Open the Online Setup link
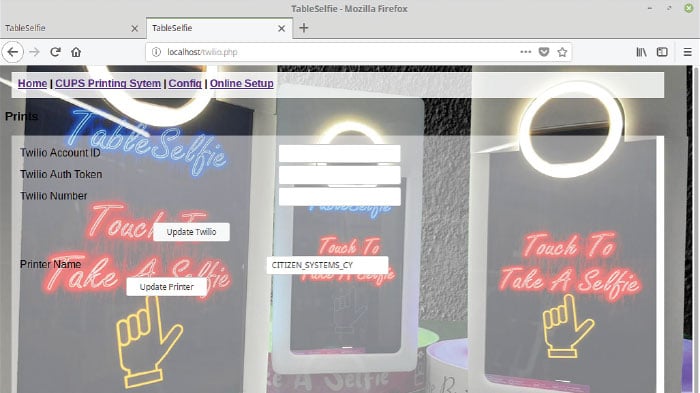700x393 pixels. (242, 84)
